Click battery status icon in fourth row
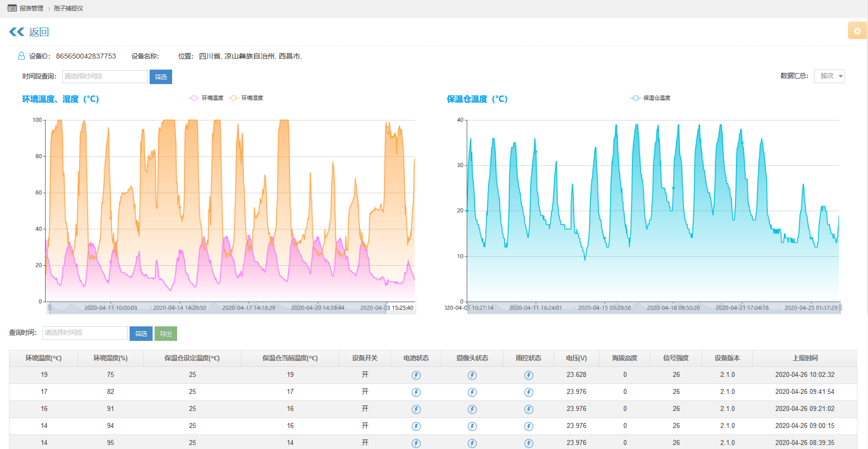This screenshot has height=449, width=868. coord(416,426)
